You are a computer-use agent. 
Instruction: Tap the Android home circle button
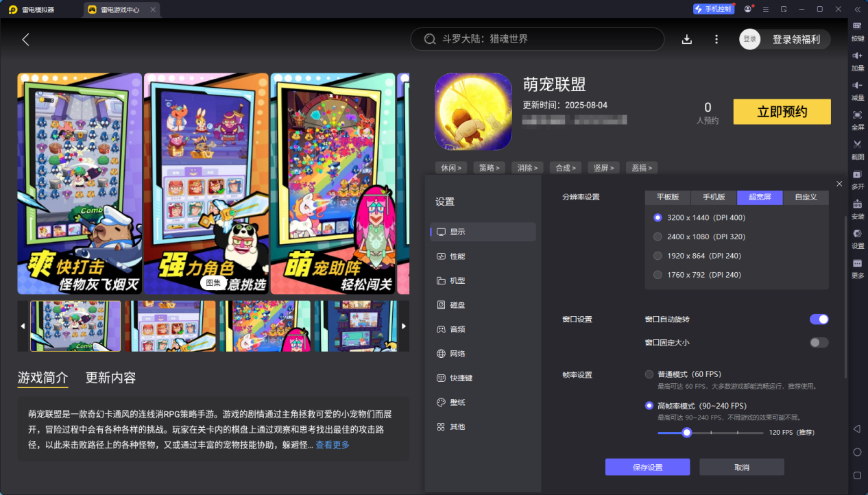(x=857, y=452)
